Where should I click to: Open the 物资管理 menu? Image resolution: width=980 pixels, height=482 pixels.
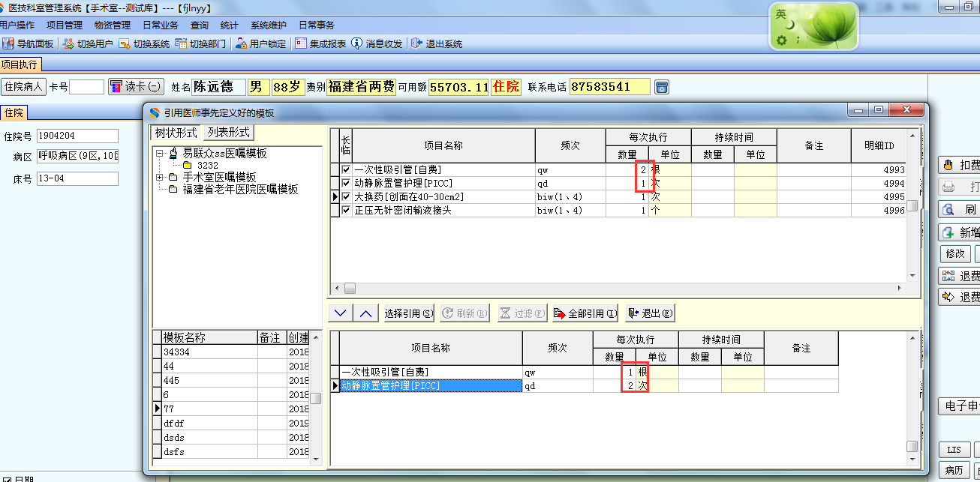click(113, 25)
